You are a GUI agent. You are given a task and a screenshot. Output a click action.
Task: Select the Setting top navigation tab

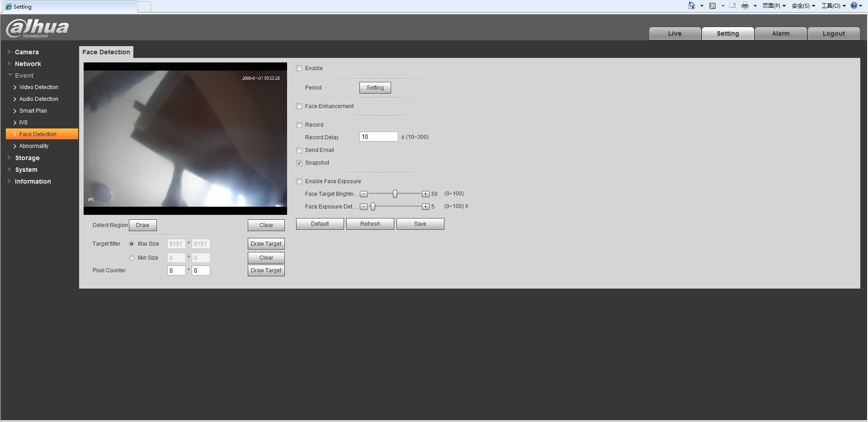point(728,33)
